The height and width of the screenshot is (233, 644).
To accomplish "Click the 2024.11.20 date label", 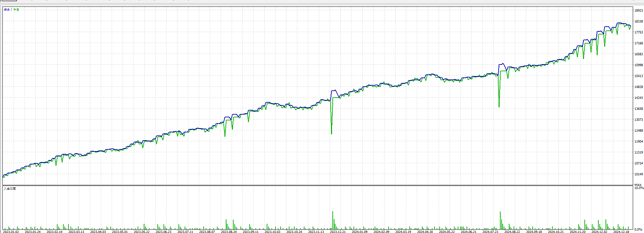I will coord(578,232).
